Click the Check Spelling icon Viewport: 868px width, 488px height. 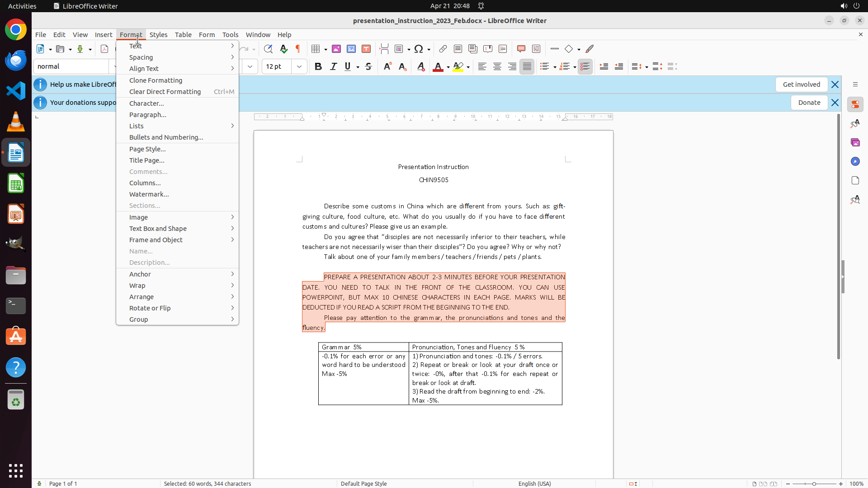click(283, 49)
